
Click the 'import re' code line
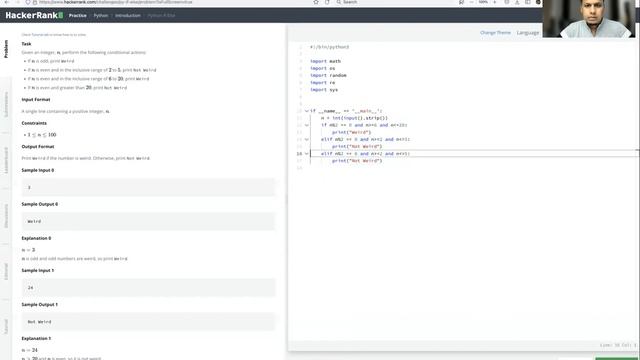click(322, 83)
